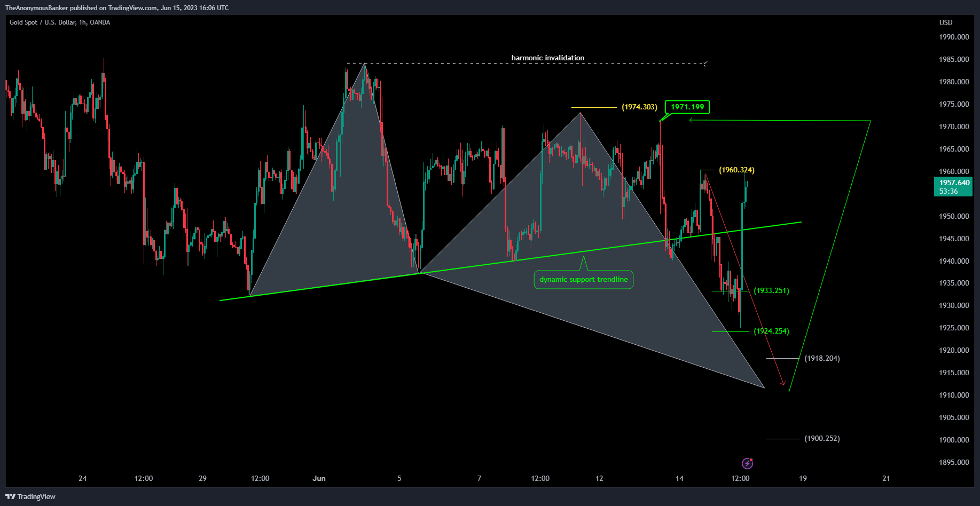Click the '12' date on time axis
The image size is (980, 506).
coord(599,479)
